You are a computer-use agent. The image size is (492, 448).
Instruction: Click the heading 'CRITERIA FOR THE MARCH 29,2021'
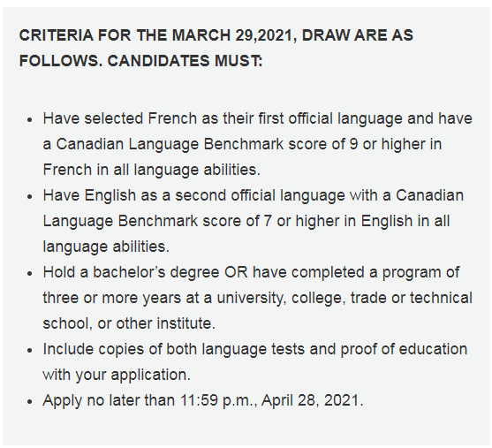[158, 35]
